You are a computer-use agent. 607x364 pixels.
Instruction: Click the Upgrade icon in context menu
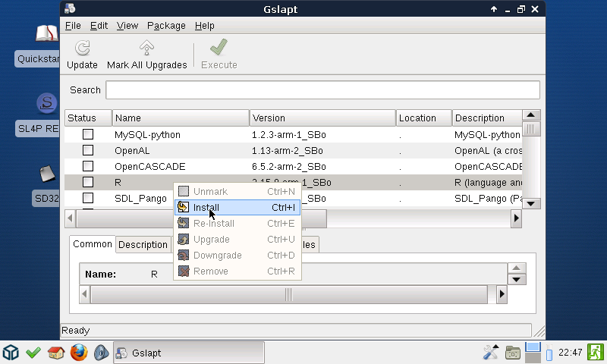click(x=183, y=240)
